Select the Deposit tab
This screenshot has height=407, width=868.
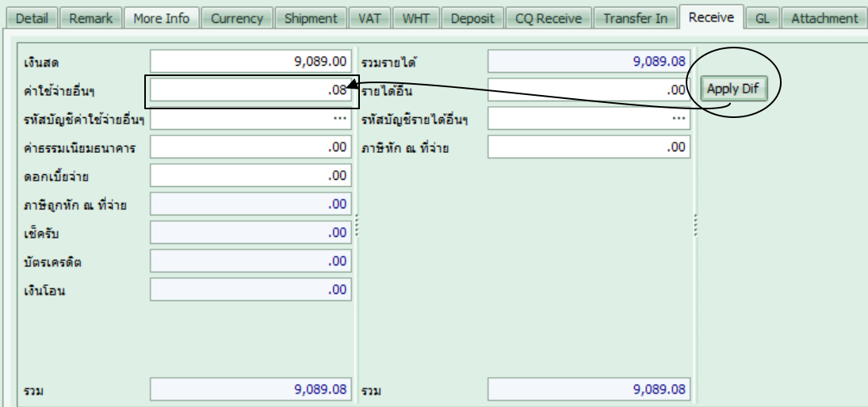point(472,18)
